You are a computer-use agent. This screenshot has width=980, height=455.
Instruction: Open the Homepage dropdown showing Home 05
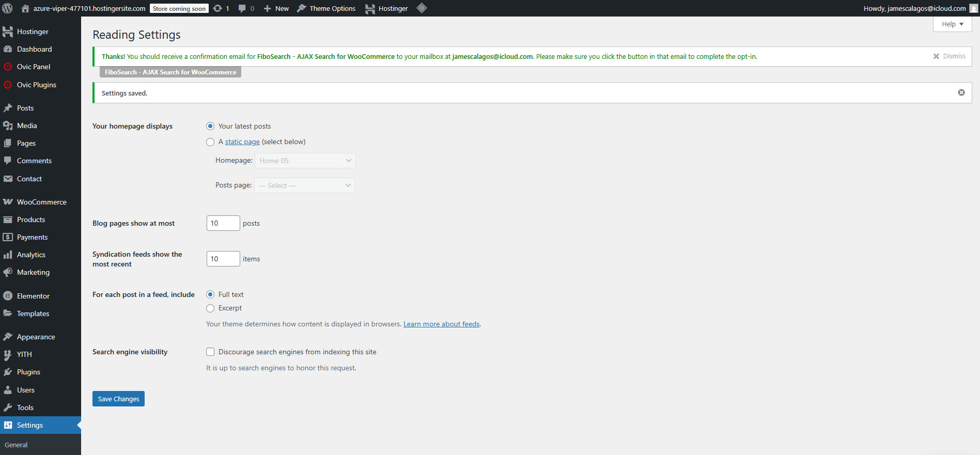(x=305, y=161)
